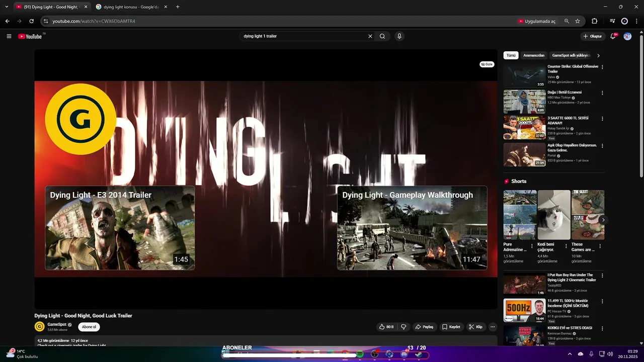644x362 pixels.
Task: Open These Games are short
Action: point(588,215)
